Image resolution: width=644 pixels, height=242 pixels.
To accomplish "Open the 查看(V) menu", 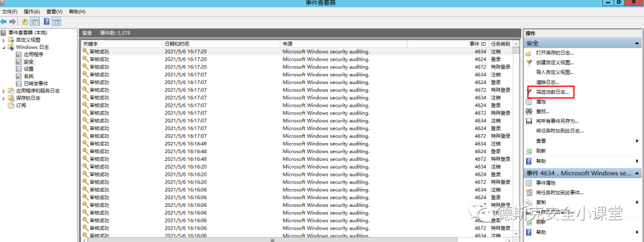I will point(54,11).
